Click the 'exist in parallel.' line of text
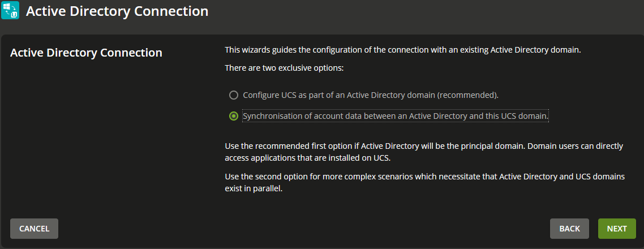 click(x=254, y=190)
